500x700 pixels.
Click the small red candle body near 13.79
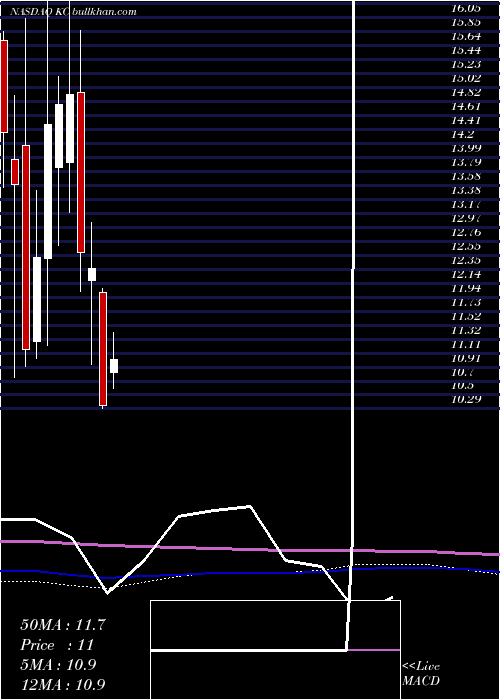point(15,172)
